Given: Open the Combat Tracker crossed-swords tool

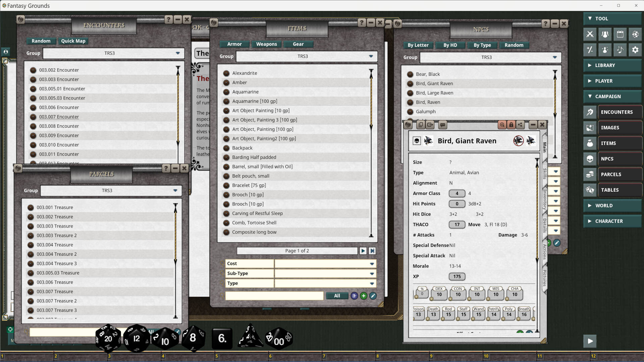Looking at the screenshot, I should tap(590, 34).
